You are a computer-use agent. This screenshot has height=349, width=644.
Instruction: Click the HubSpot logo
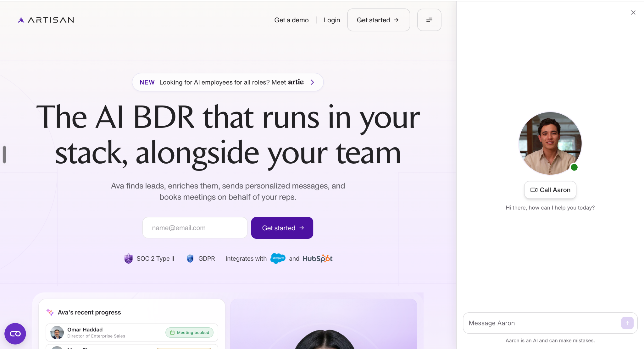318,259
